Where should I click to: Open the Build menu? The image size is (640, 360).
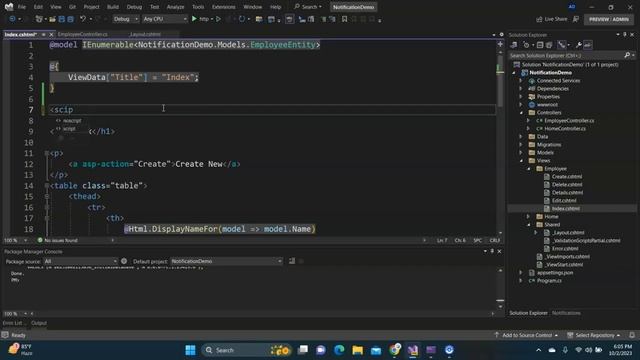coord(113,7)
